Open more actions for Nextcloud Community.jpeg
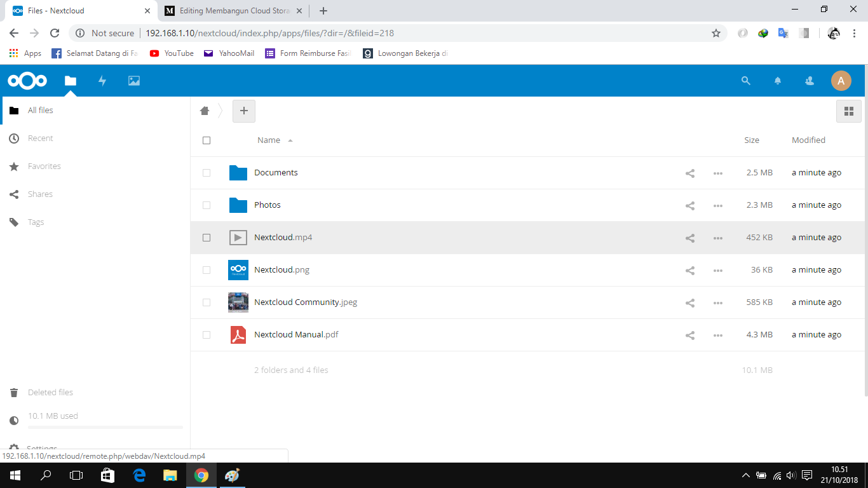 [718, 302]
